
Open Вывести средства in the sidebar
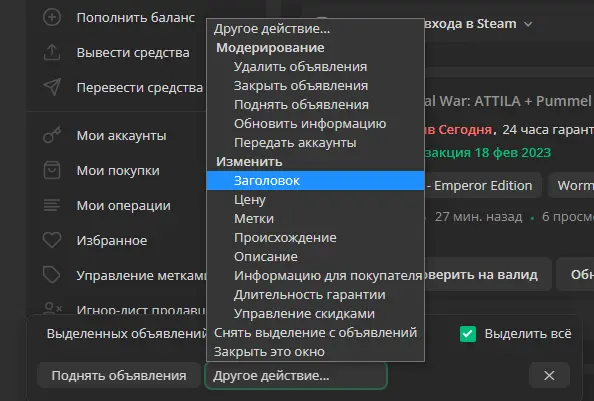pyautogui.click(x=133, y=52)
